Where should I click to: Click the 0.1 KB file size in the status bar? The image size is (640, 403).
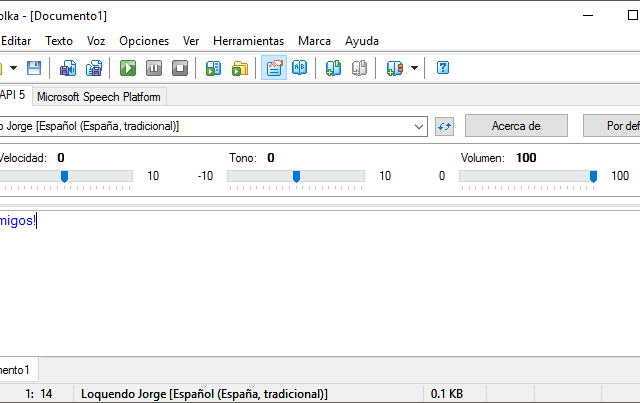click(447, 394)
